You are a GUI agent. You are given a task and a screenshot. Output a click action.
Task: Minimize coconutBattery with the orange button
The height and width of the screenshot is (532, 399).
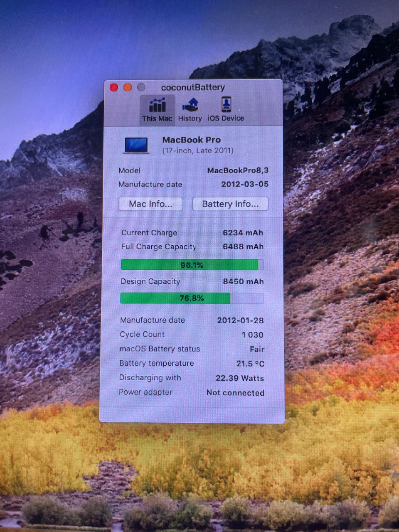[128, 87]
